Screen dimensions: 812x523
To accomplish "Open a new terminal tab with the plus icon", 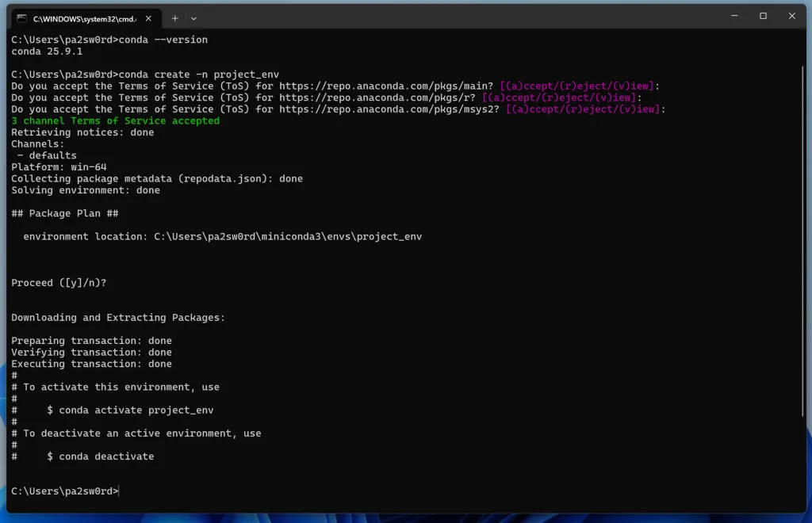I will coord(175,17).
